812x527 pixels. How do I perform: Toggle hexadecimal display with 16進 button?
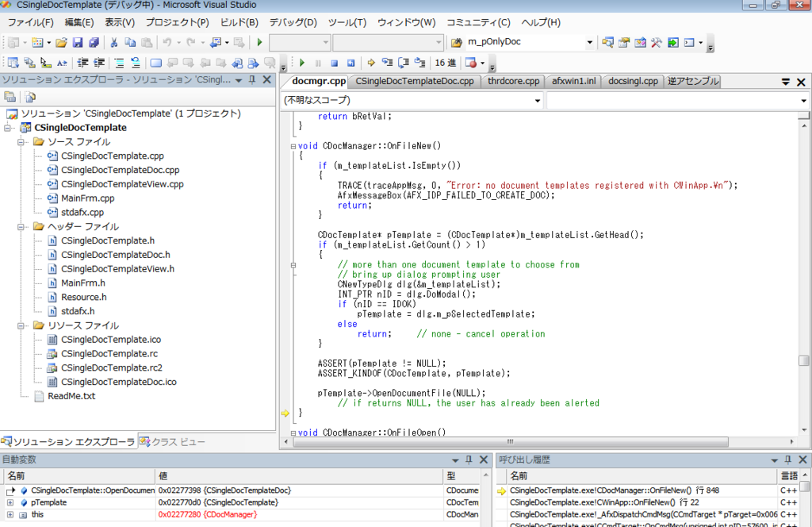446,63
